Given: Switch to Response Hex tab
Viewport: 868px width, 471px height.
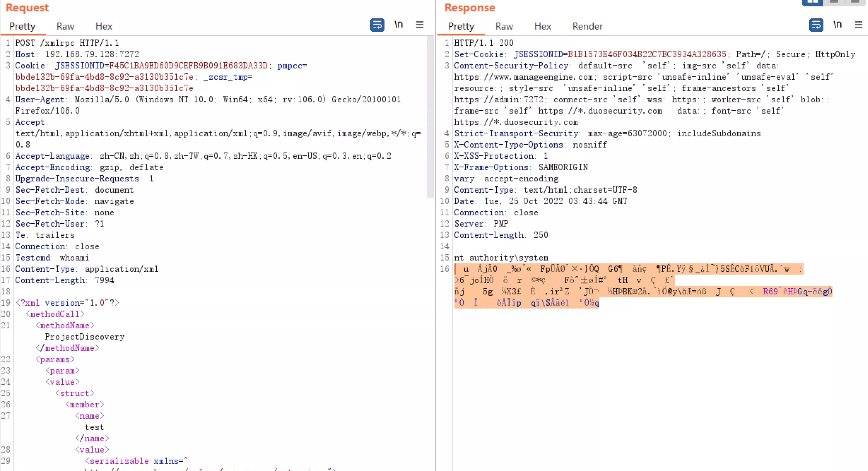Looking at the screenshot, I should (x=542, y=26).
